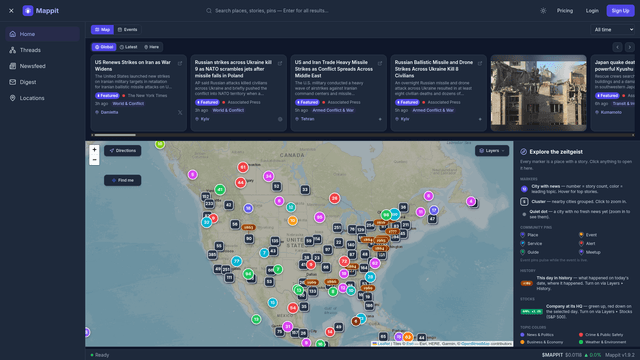Click the red 44 city marker
The height and width of the screenshot is (360, 640).
[240, 182]
